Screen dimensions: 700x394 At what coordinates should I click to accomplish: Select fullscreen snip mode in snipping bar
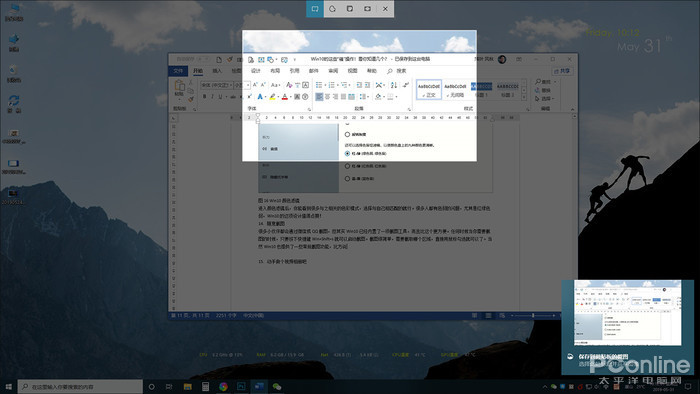pos(367,9)
